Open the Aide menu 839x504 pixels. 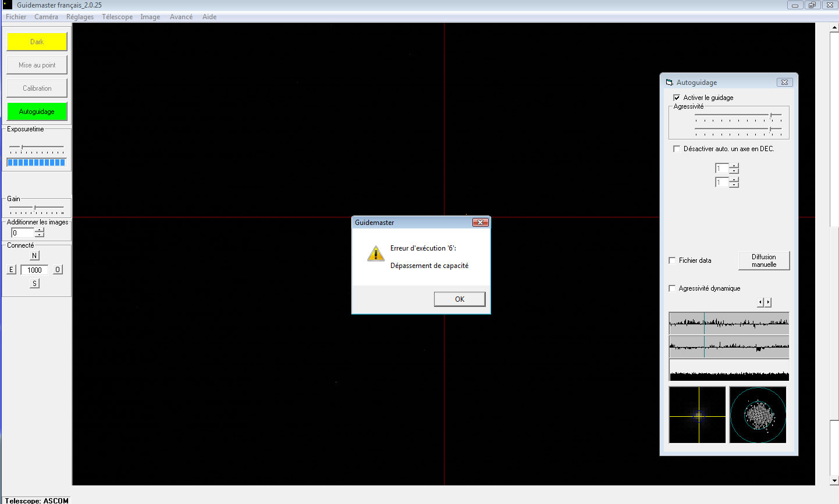209,17
